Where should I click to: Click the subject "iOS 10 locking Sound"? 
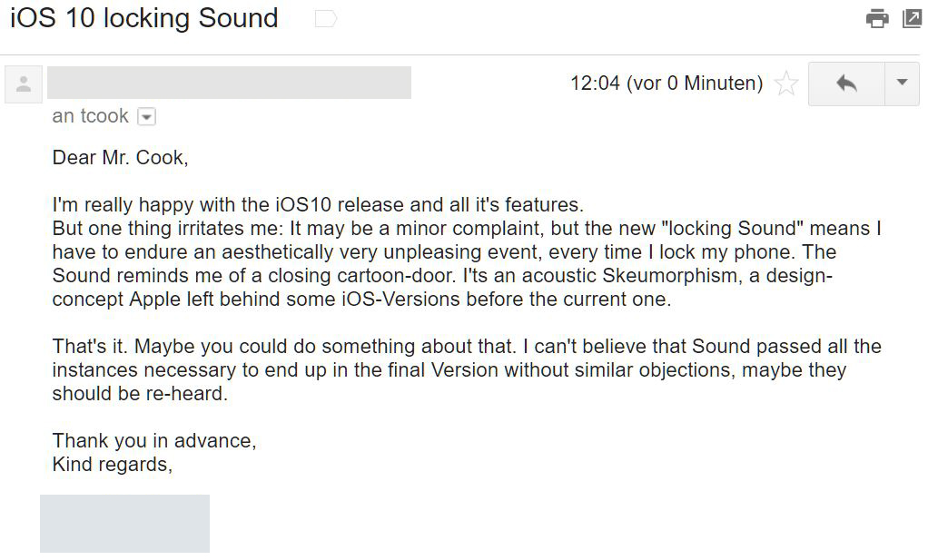click(144, 18)
